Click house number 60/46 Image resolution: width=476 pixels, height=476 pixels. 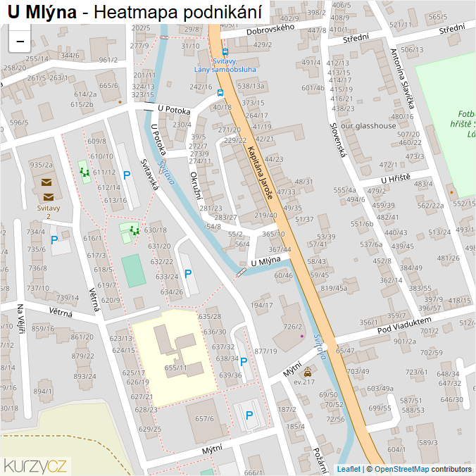click(x=283, y=275)
